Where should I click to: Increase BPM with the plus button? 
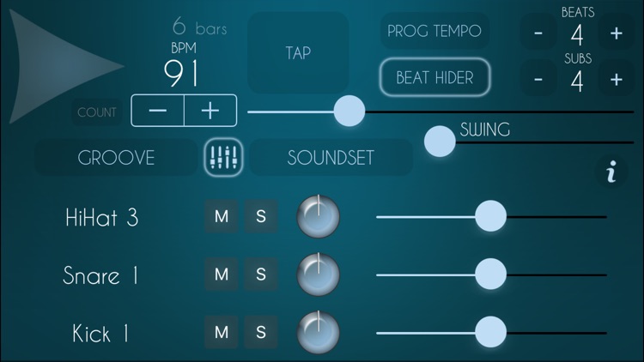210,111
